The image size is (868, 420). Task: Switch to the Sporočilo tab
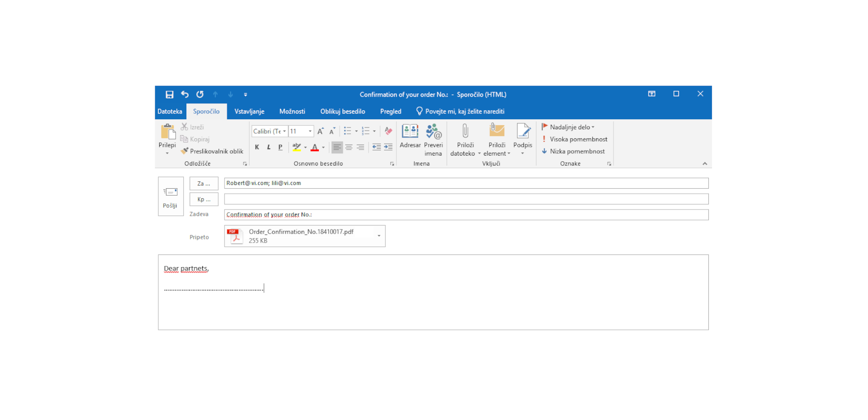206,111
